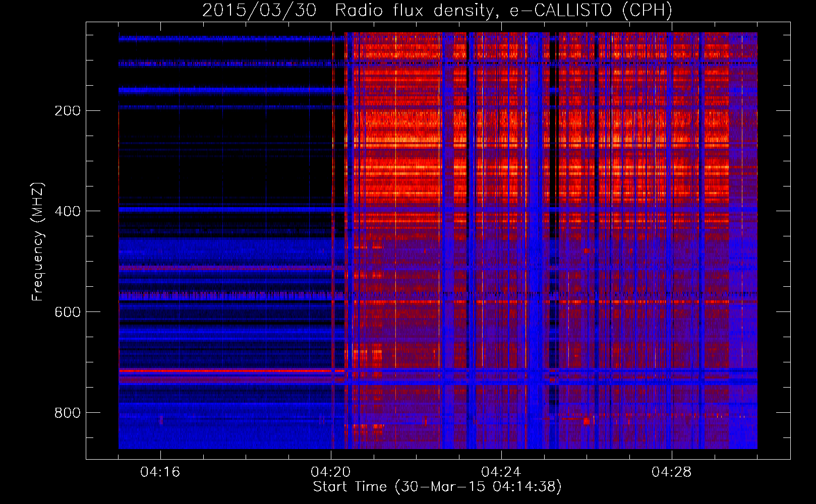
Task: Click the '400' frequency tick label
Action: pyautogui.click(x=68, y=212)
